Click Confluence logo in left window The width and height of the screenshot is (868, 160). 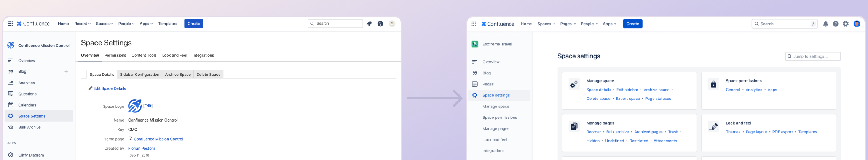pyautogui.click(x=33, y=24)
